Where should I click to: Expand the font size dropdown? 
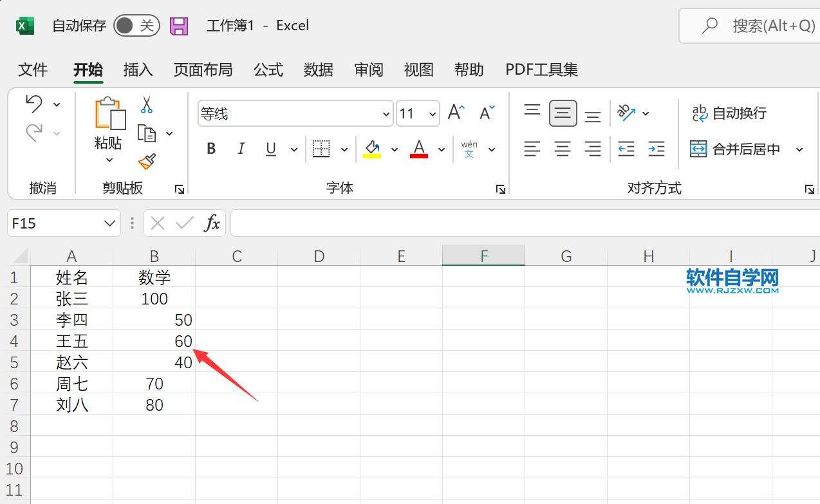point(433,115)
